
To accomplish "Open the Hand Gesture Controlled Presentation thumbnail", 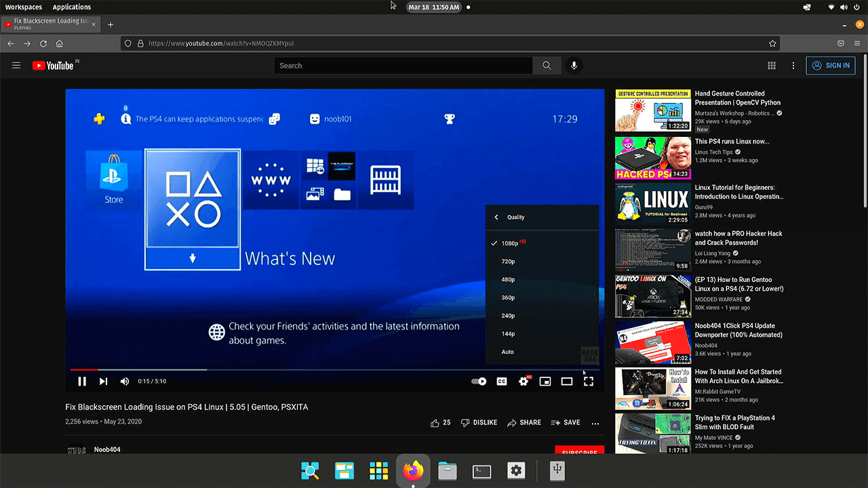I will click(653, 110).
